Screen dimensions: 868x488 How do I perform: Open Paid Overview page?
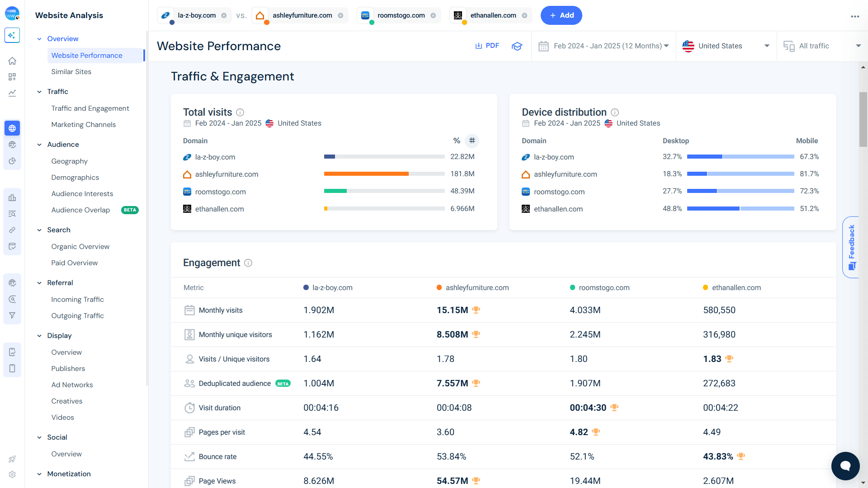coord(74,263)
